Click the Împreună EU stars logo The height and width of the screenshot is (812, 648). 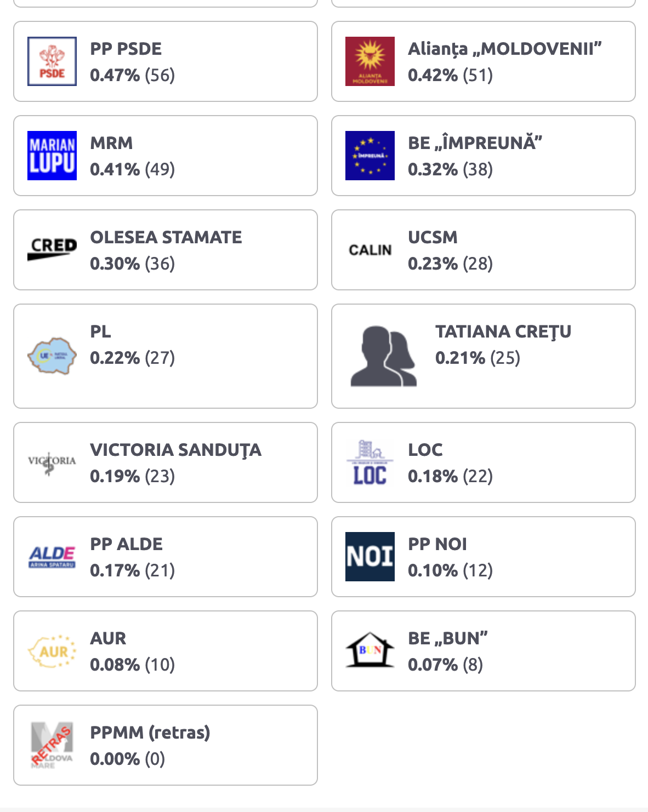pos(370,156)
